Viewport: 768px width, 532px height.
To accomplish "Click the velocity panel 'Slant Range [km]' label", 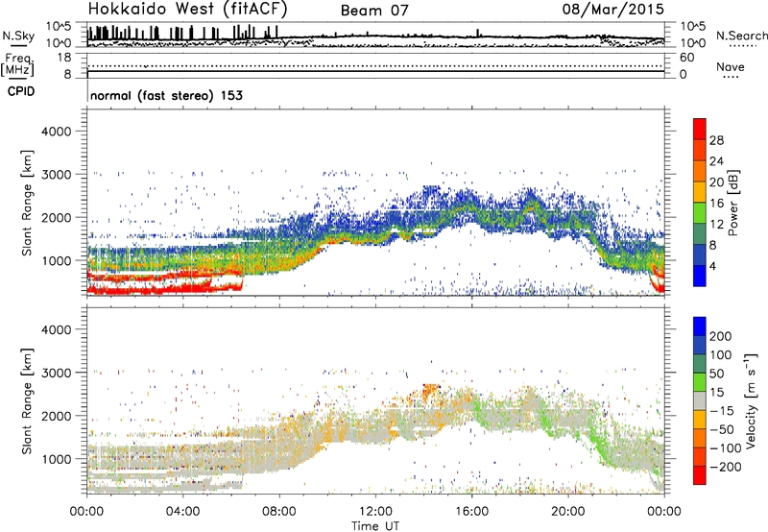I will click(x=27, y=401).
